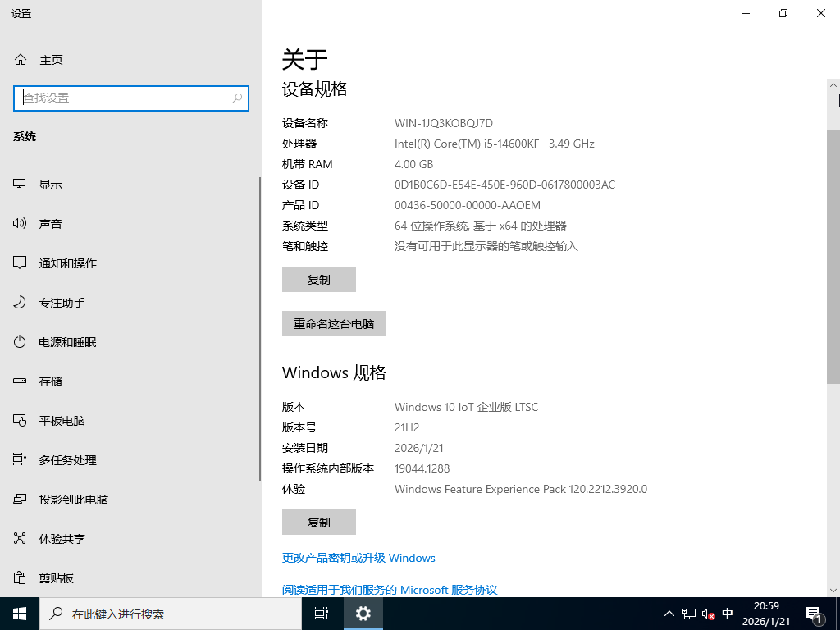The width and height of the screenshot is (840, 630).
Task: Open 更改产品密钥或升级 Windows link
Action: point(359,558)
